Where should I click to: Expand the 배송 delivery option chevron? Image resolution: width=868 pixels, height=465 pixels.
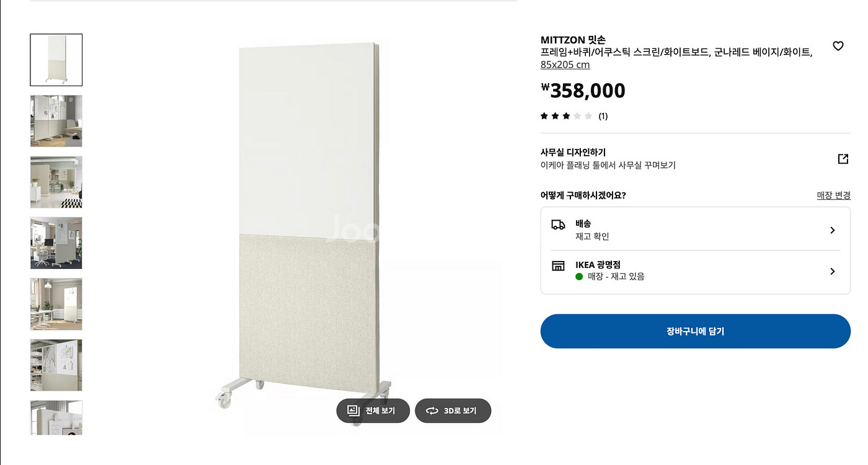(x=832, y=230)
